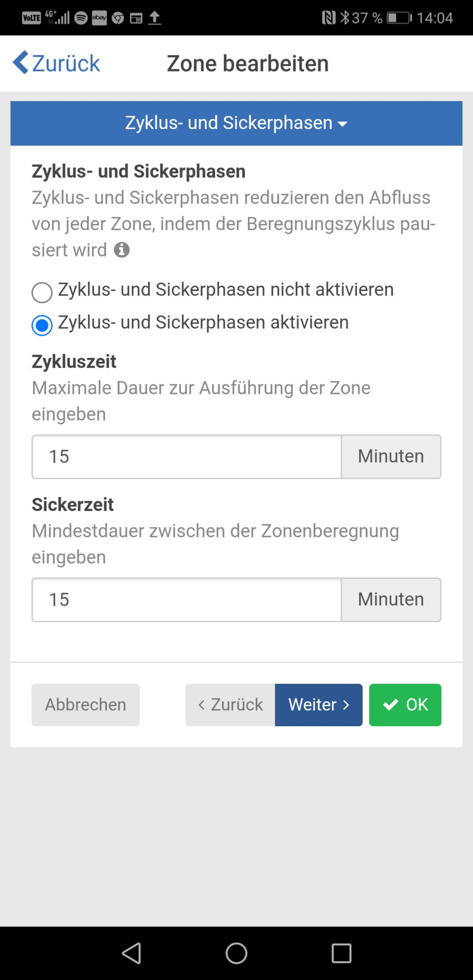Tap the blue back chevron in header
Screen dimensions: 473x980
[x=20, y=63]
